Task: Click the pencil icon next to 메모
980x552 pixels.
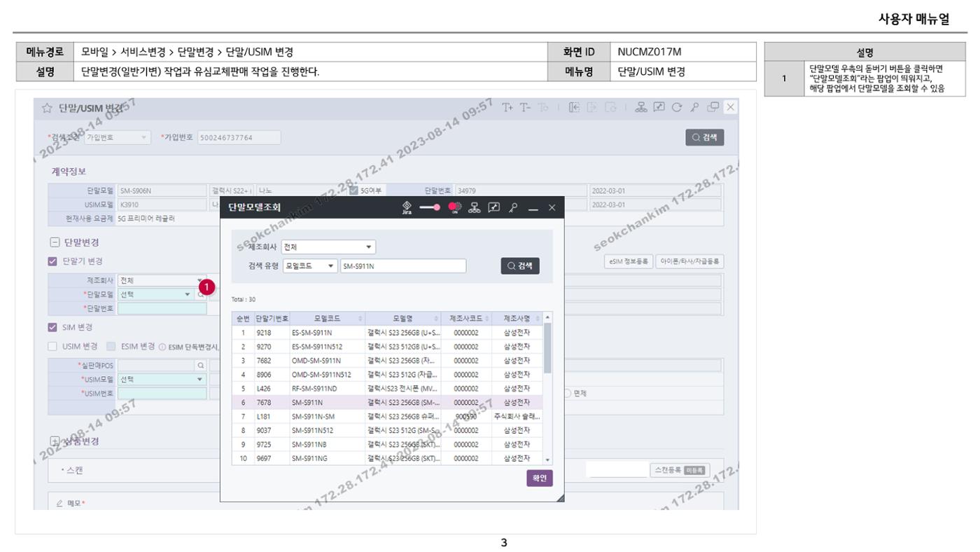Action: pos(60,504)
